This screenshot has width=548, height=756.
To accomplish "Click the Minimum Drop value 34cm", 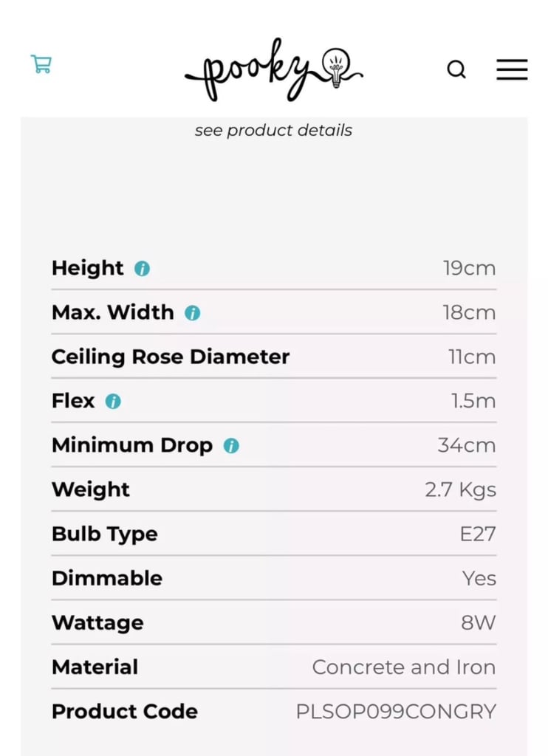I will coord(467,445).
